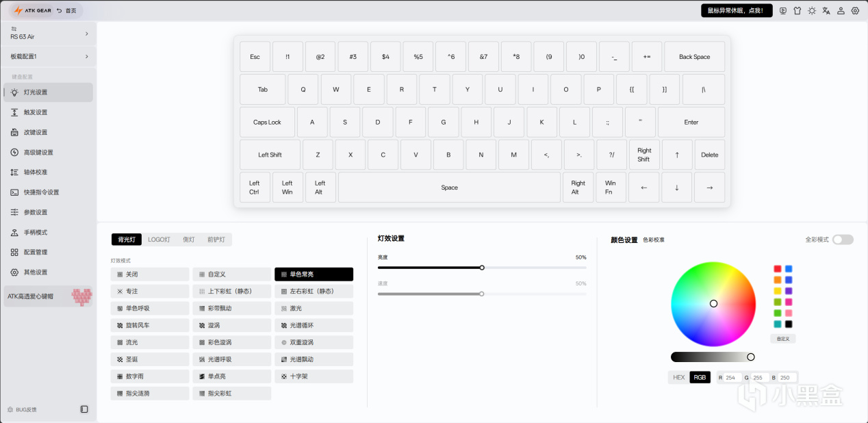Toggle the sun brightness theme icon
Image resolution: width=868 pixels, height=423 pixels.
click(812, 10)
